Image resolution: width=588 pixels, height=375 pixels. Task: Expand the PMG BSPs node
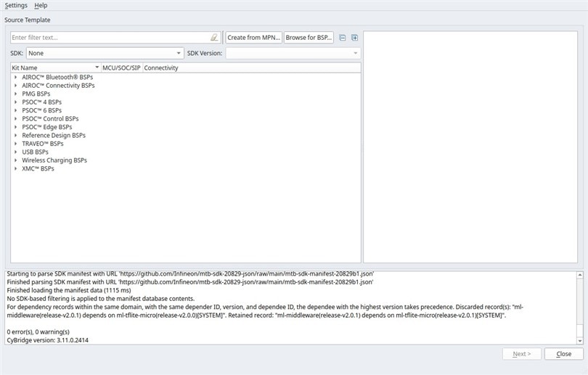[x=15, y=94]
